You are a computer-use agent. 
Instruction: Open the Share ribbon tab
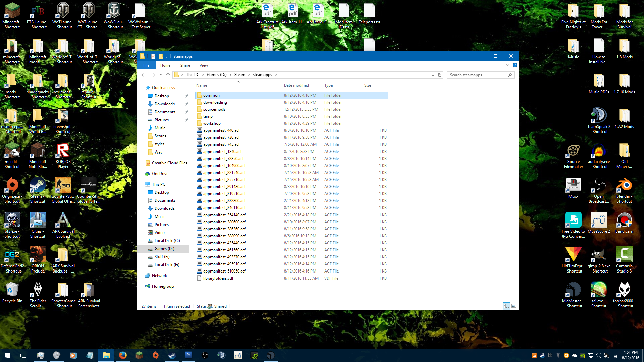(185, 65)
